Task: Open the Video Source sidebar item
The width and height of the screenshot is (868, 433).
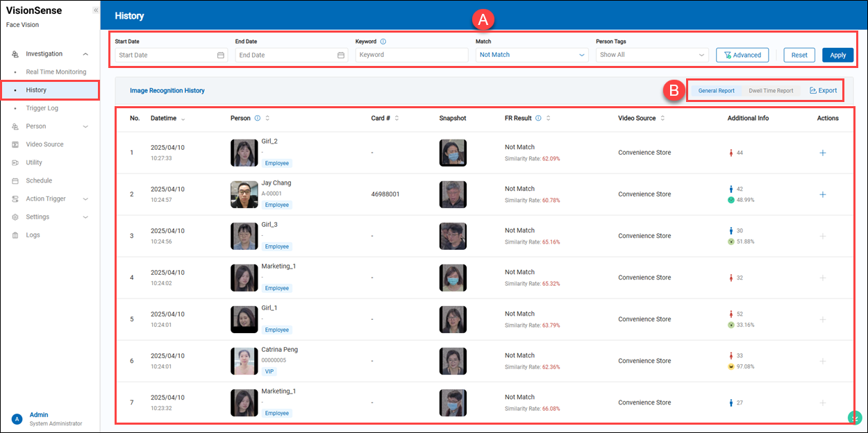Action: pos(44,144)
